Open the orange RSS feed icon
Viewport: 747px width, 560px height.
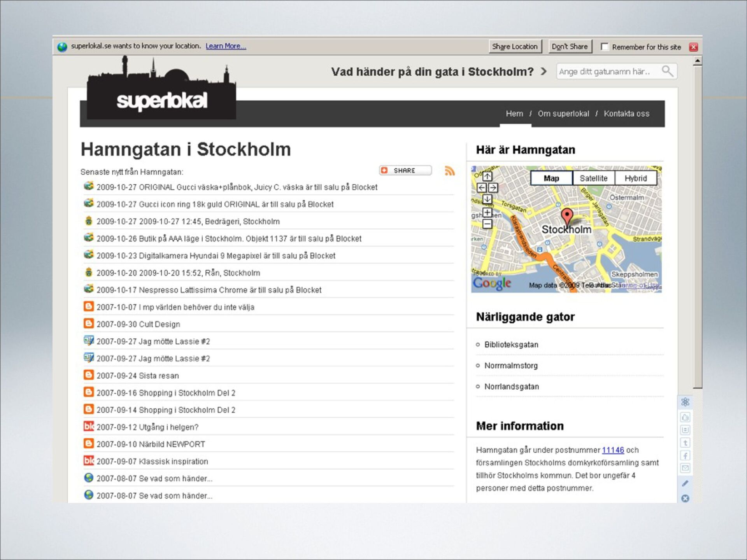point(449,170)
